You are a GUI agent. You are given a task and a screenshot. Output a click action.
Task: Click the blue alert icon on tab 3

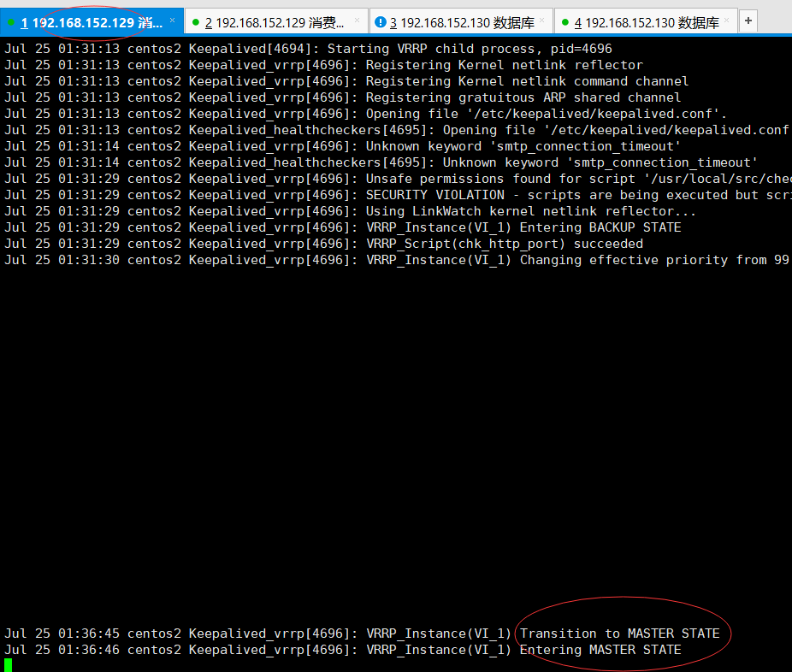(x=381, y=22)
